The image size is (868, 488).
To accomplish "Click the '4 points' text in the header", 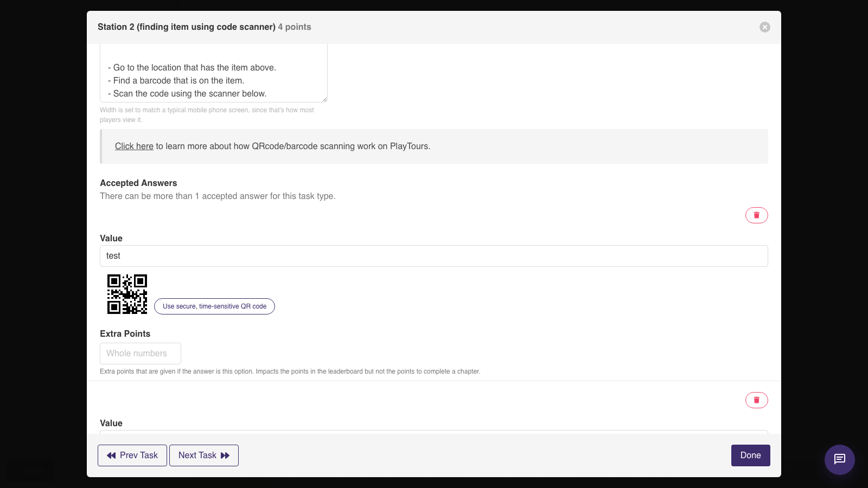I will [x=295, y=27].
